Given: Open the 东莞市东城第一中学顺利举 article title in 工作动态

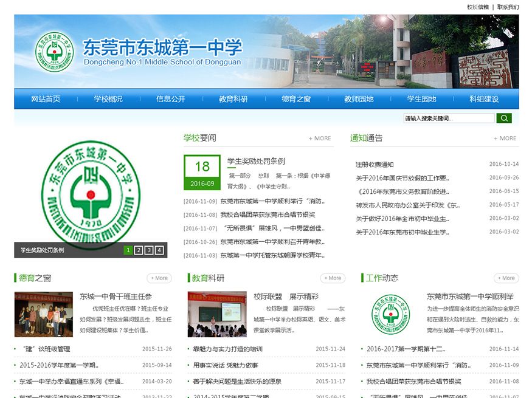Looking at the screenshot, I should (x=470, y=297).
